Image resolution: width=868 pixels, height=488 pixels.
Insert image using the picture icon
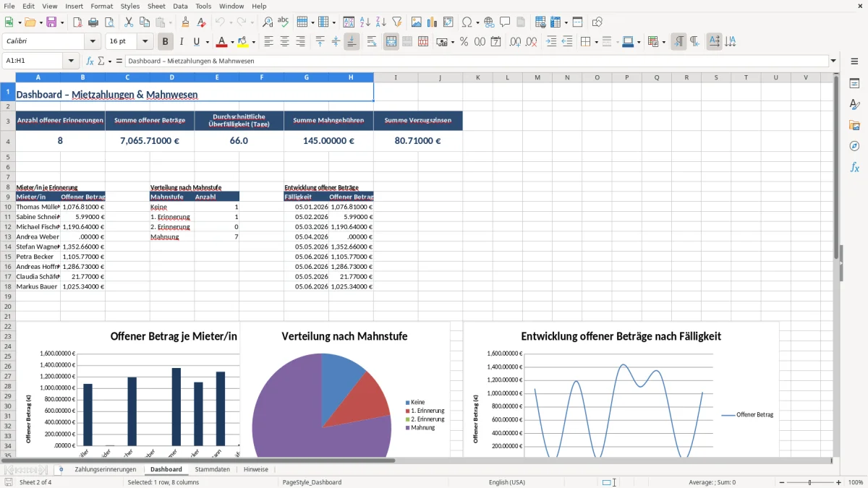(417, 22)
